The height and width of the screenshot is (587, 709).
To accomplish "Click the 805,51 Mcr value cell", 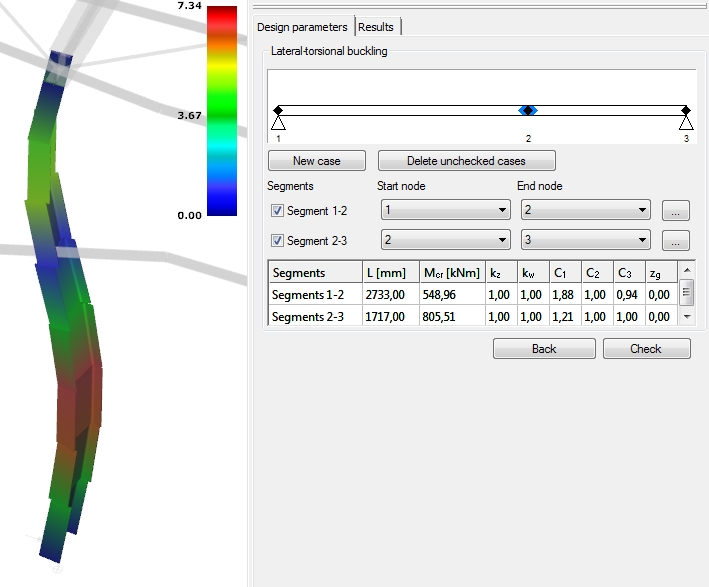I will click(x=452, y=317).
